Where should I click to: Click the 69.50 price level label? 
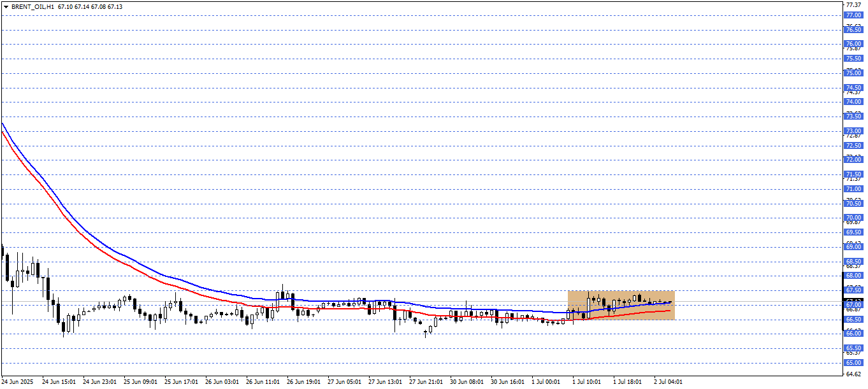(853, 232)
